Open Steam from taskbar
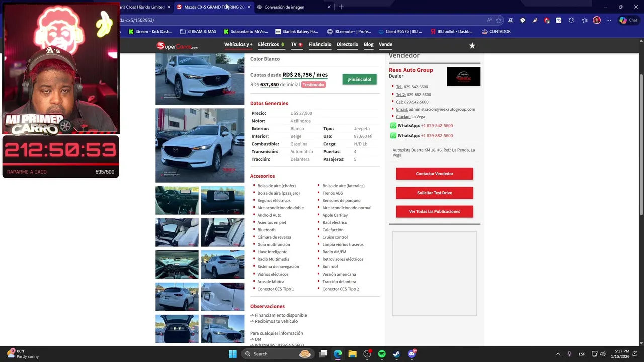Image resolution: width=644 pixels, height=362 pixels. click(396, 354)
